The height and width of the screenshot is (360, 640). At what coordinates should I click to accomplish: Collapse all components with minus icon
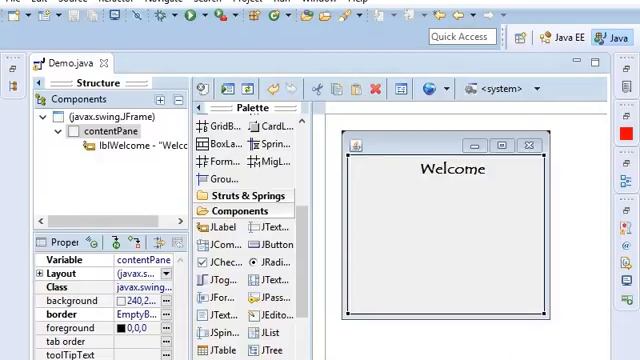point(178,100)
